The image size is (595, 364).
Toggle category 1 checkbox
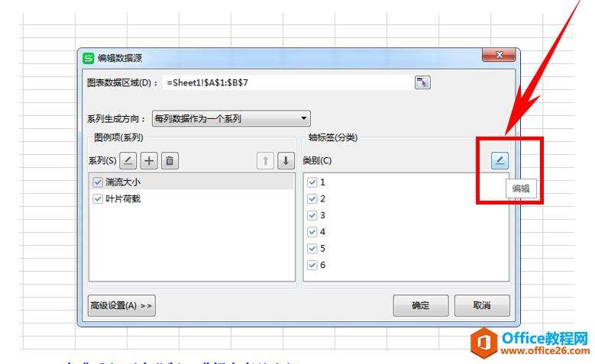[x=312, y=182]
